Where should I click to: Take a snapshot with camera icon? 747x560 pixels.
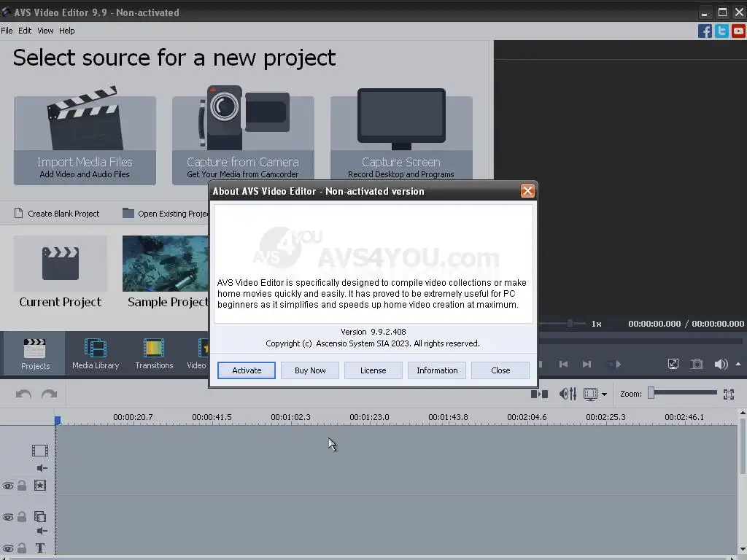[x=697, y=365]
